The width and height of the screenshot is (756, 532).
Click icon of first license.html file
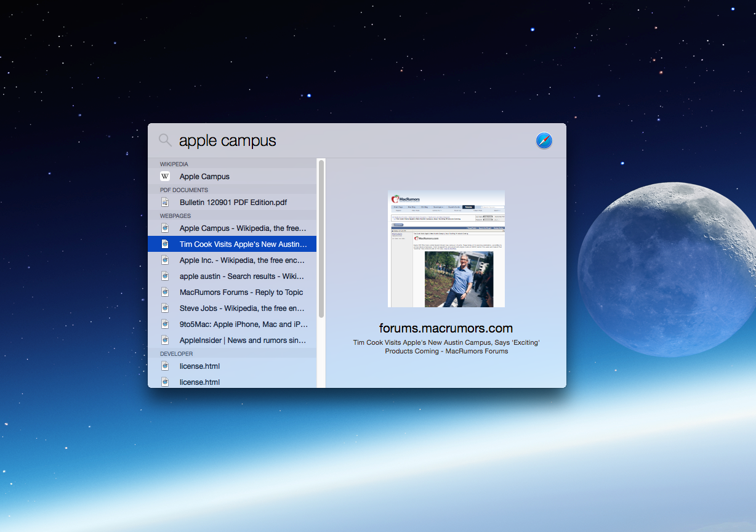[165, 366]
